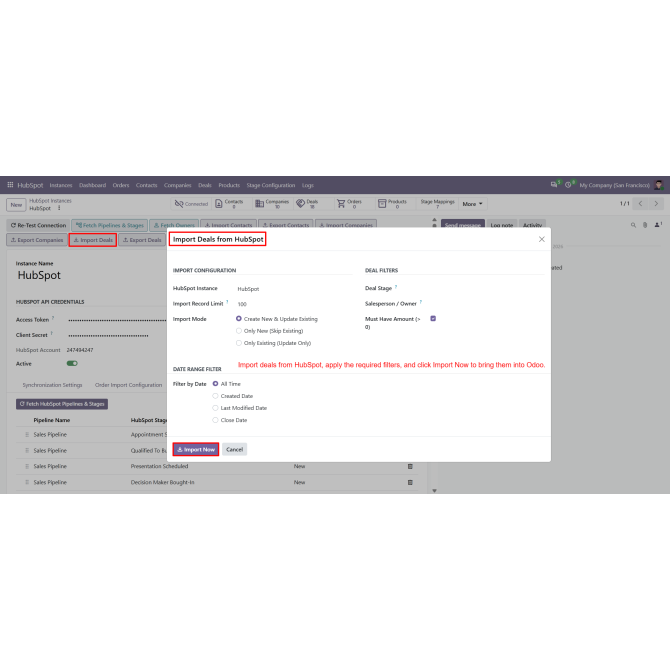Cancel the import dialog
The width and height of the screenshot is (670, 670).
pos(234,450)
